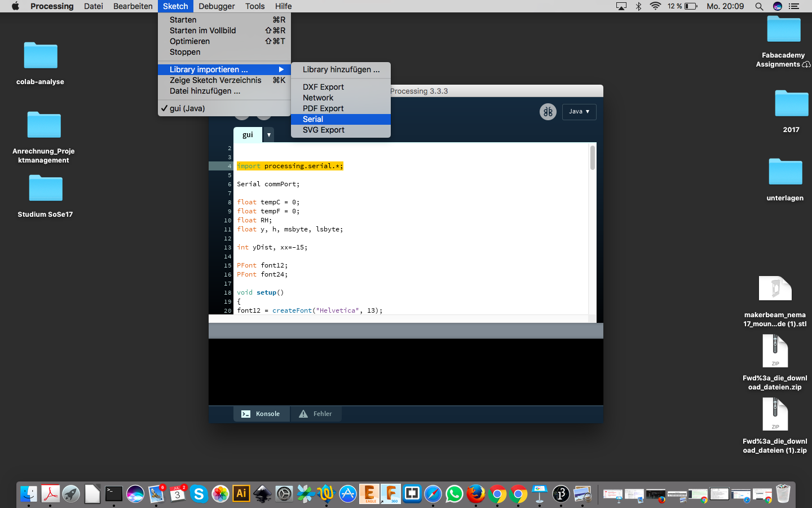The height and width of the screenshot is (508, 812).
Task: Launch Adobe Illustrator from dock
Action: click(x=241, y=494)
